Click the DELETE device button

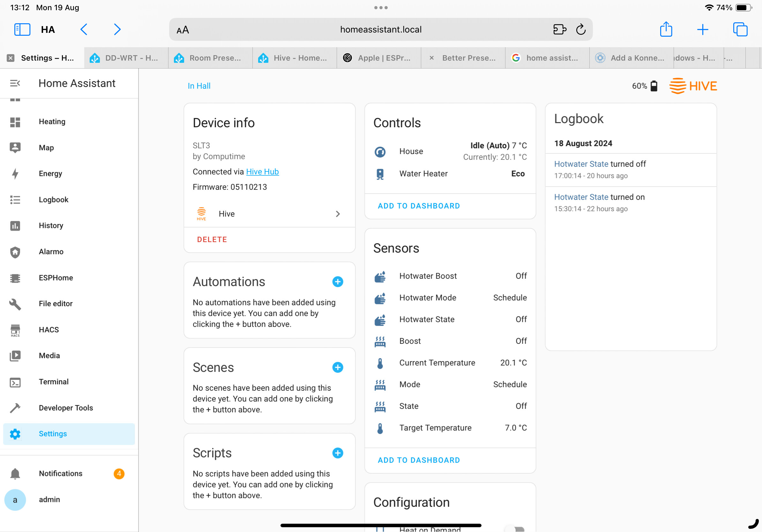coord(212,240)
